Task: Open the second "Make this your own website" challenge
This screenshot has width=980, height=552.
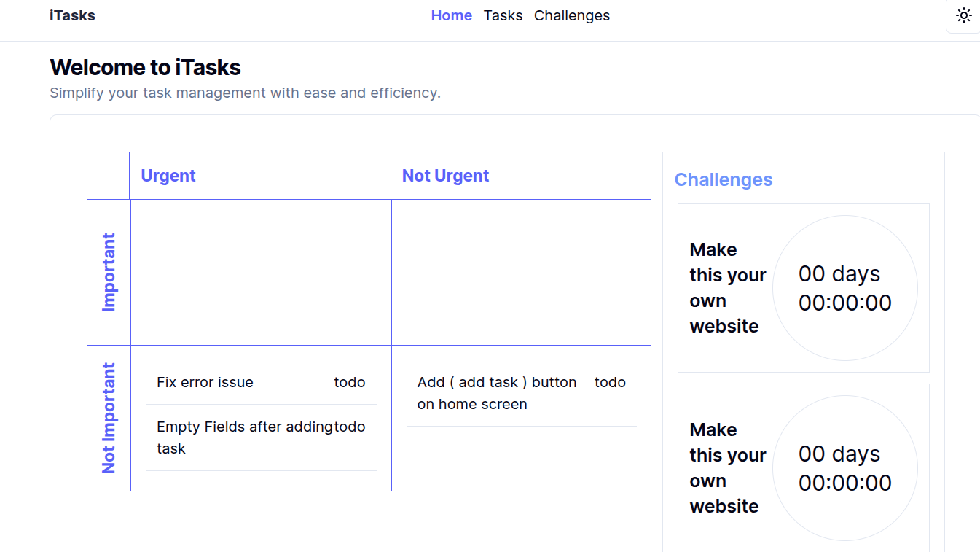Action: tap(727, 468)
